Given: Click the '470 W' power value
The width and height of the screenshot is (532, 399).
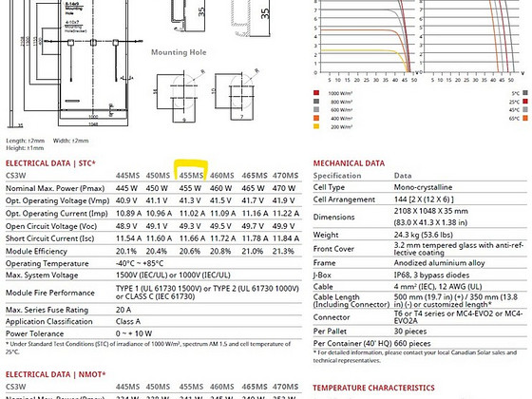Looking at the screenshot, I should coord(284,188).
